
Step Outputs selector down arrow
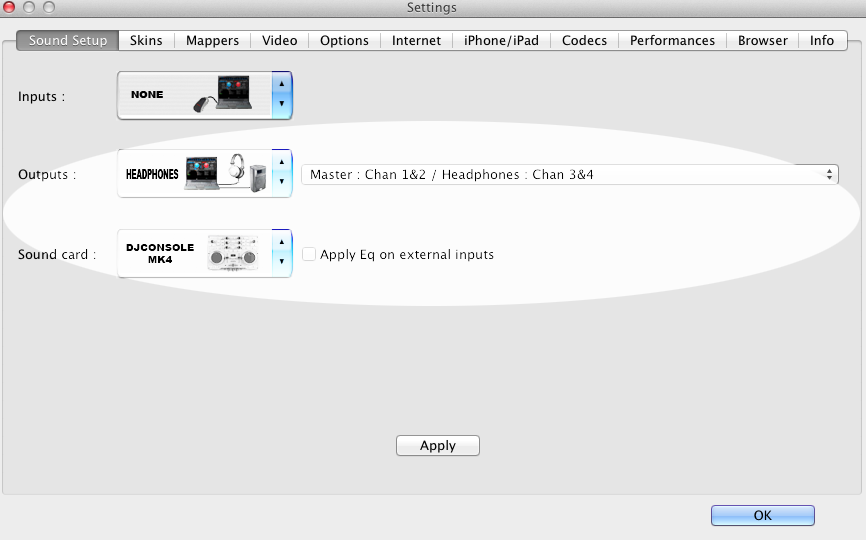pyautogui.click(x=282, y=183)
